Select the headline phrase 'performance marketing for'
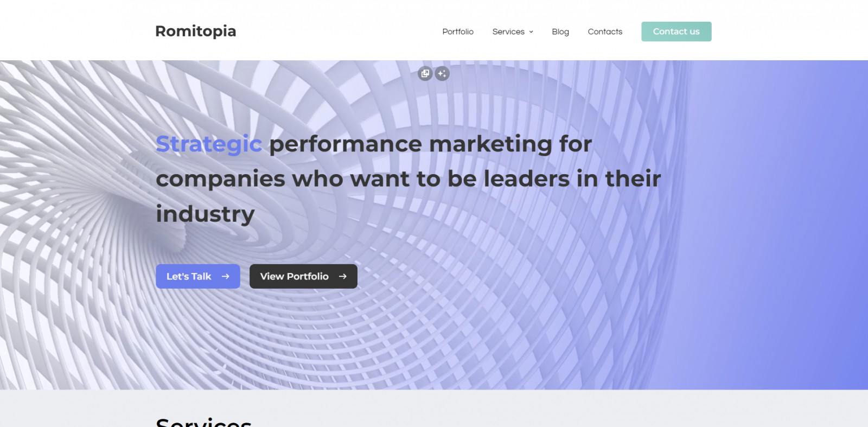This screenshot has height=427, width=868. tap(431, 144)
